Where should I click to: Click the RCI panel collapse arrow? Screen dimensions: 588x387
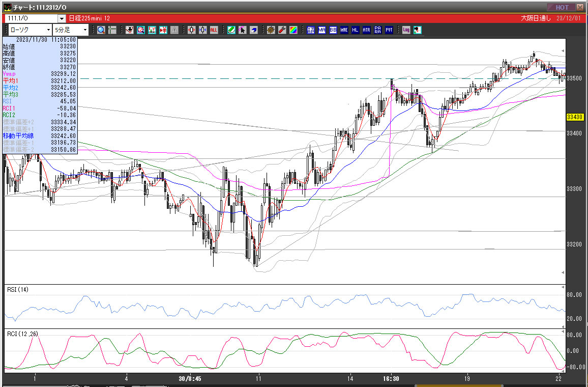(563, 332)
